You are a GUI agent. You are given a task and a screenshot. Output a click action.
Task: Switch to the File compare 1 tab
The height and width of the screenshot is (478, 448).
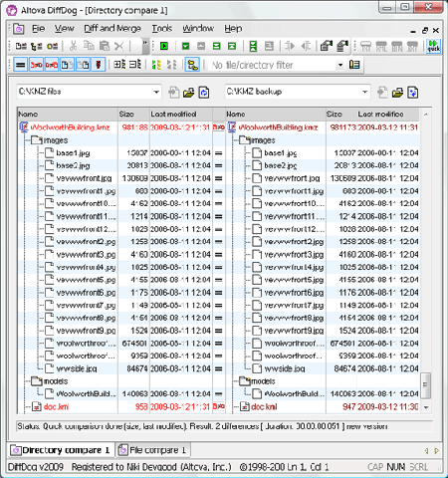(x=153, y=450)
